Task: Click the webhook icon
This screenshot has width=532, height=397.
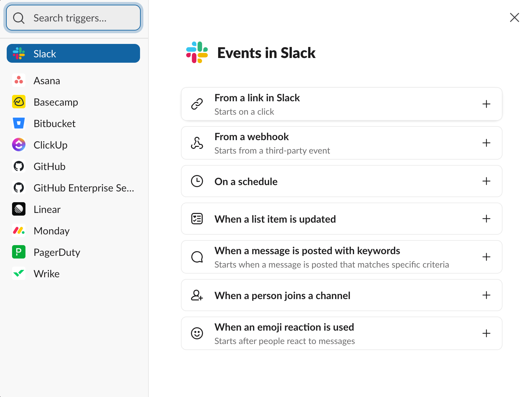Action: pos(197,143)
